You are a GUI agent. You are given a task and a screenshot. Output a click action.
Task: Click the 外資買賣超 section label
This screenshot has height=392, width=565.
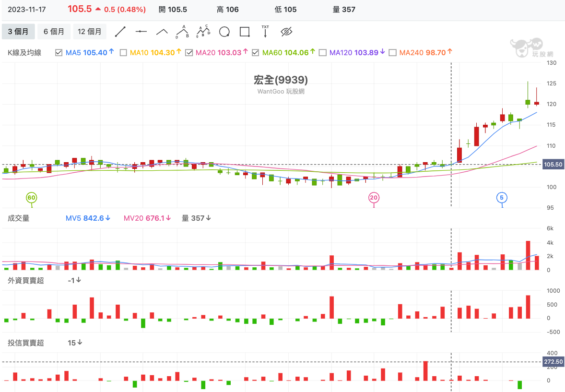tap(25, 281)
